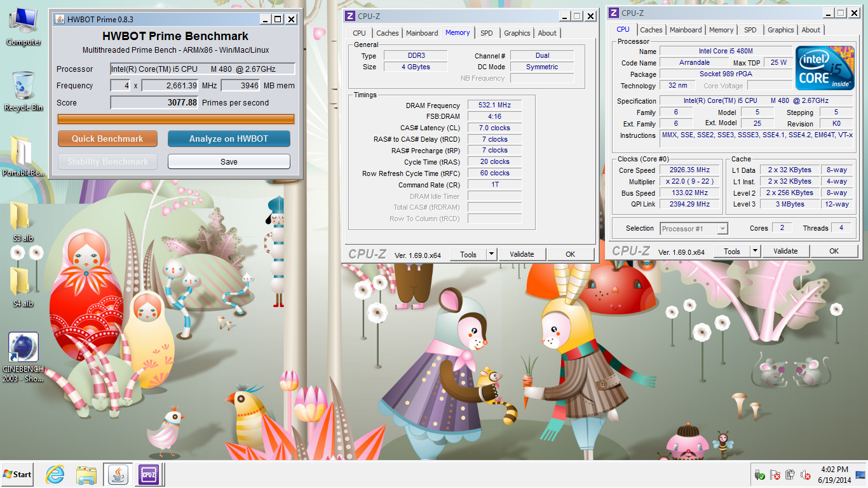868x488 pixels.
Task: Click the CAS# Latency value 7.0 clocks
Action: (x=494, y=128)
